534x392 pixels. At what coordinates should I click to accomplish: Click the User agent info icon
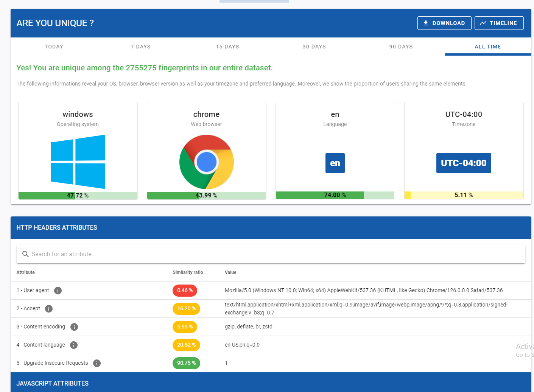(58, 291)
